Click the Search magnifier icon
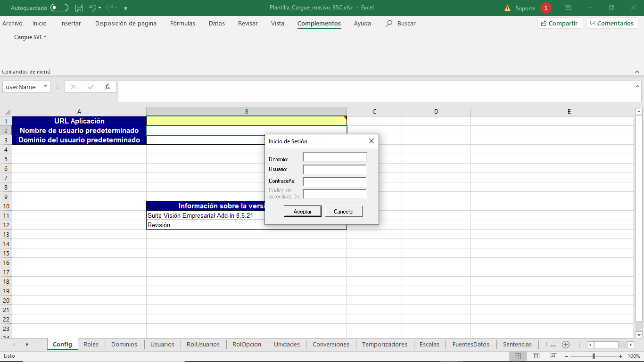Viewport: 644px width, 362px height. pos(389,23)
